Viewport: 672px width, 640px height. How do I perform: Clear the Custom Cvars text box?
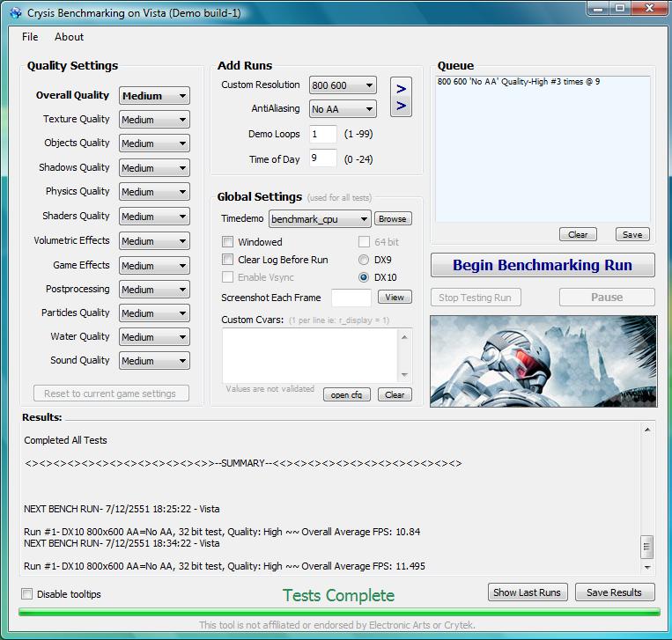click(x=395, y=394)
